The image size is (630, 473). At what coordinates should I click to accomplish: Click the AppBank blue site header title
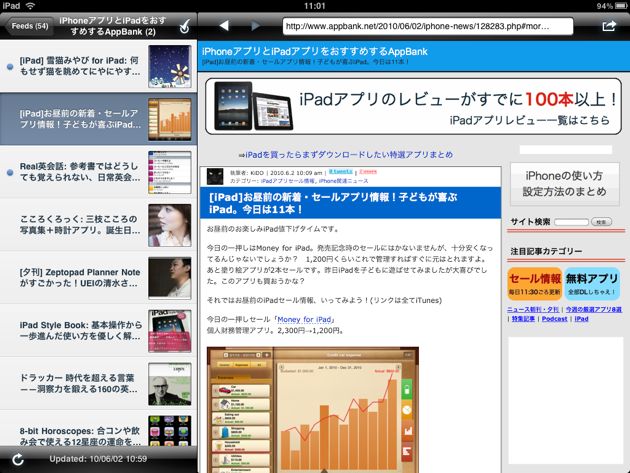(315, 51)
